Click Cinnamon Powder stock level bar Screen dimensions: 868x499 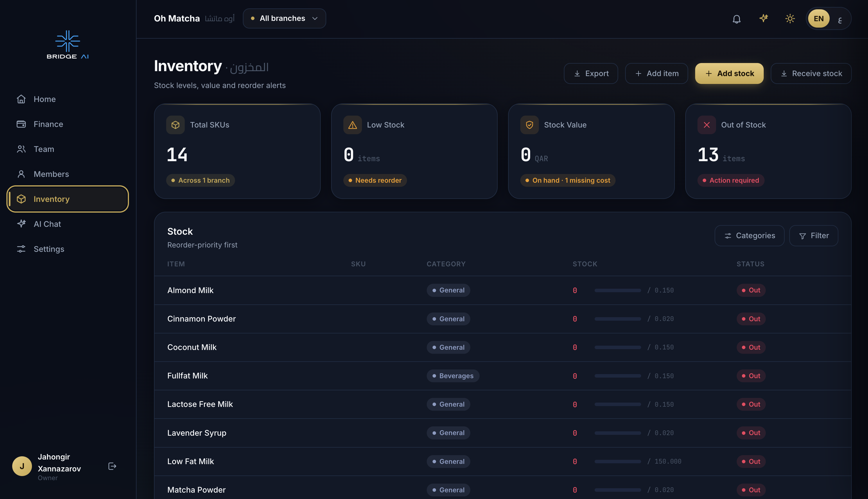[x=618, y=319]
